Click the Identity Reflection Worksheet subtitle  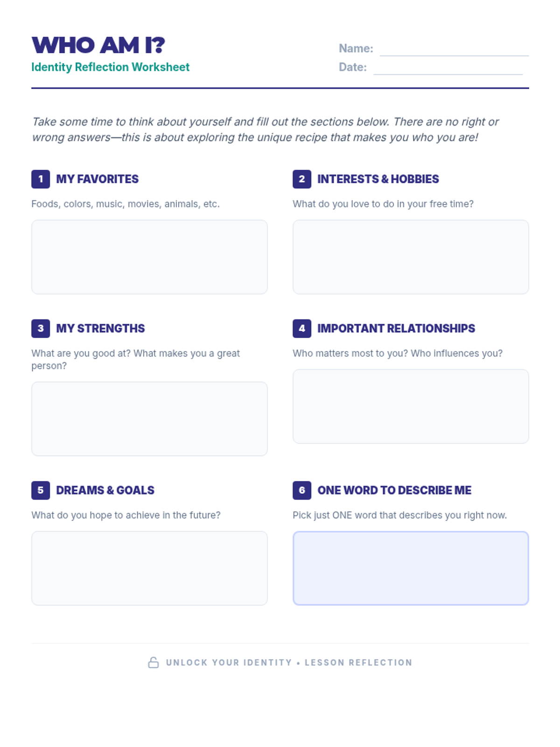pyautogui.click(x=111, y=67)
